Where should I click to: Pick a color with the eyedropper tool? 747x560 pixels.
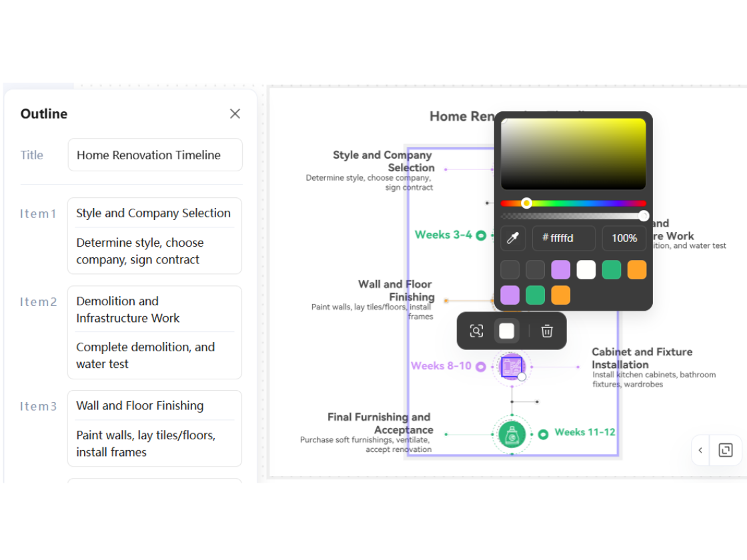click(513, 238)
